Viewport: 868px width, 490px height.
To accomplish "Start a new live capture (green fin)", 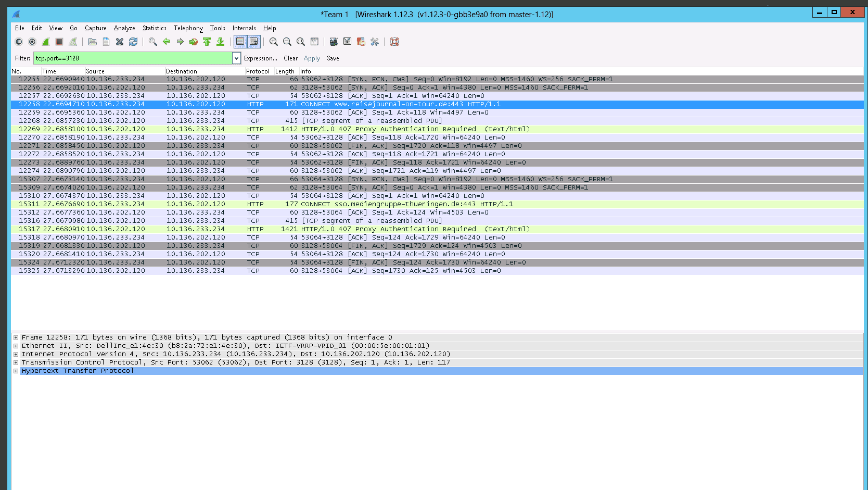I will (x=46, y=42).
